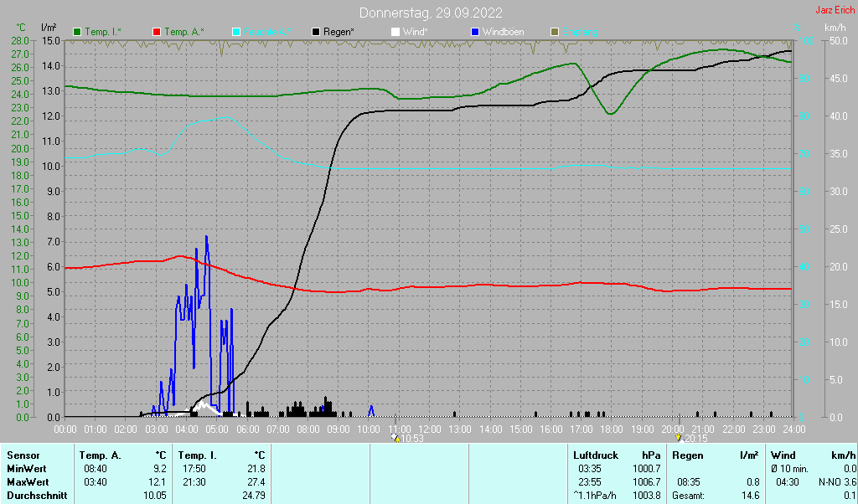The width and height of the screenshot is (858, 504).
Task: Click the green Temp. I. legend swatch
Action: pyautogui.click(x=77, y=33)
